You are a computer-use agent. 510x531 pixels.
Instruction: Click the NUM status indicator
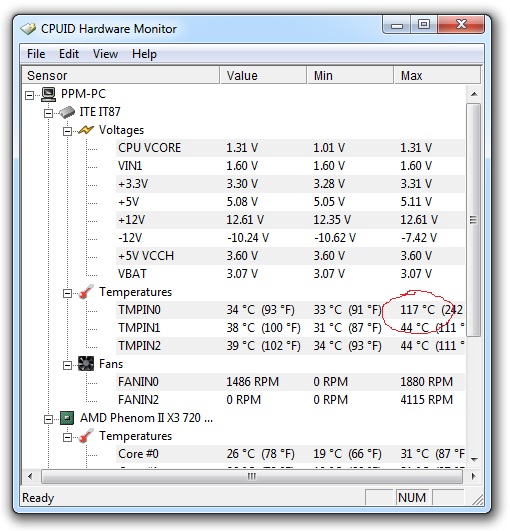412,497
